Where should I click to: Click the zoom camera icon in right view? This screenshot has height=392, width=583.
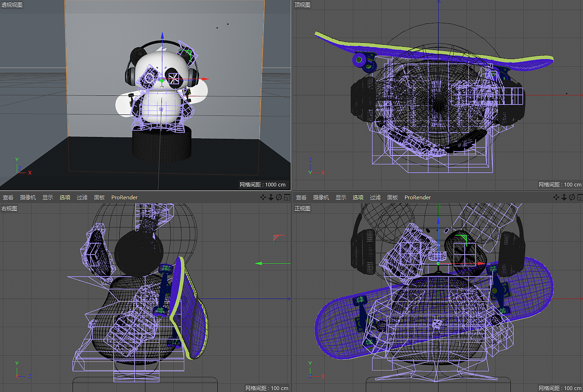coord(271,197)
